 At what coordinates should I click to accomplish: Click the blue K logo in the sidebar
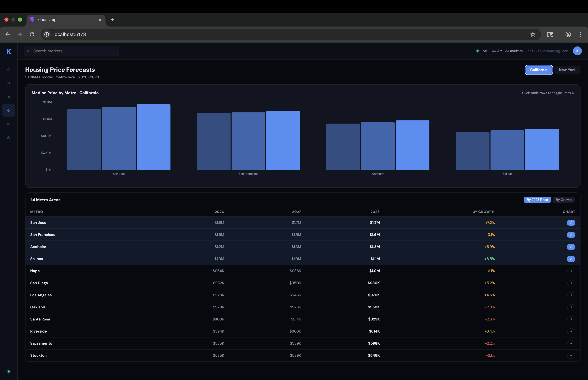9,52
